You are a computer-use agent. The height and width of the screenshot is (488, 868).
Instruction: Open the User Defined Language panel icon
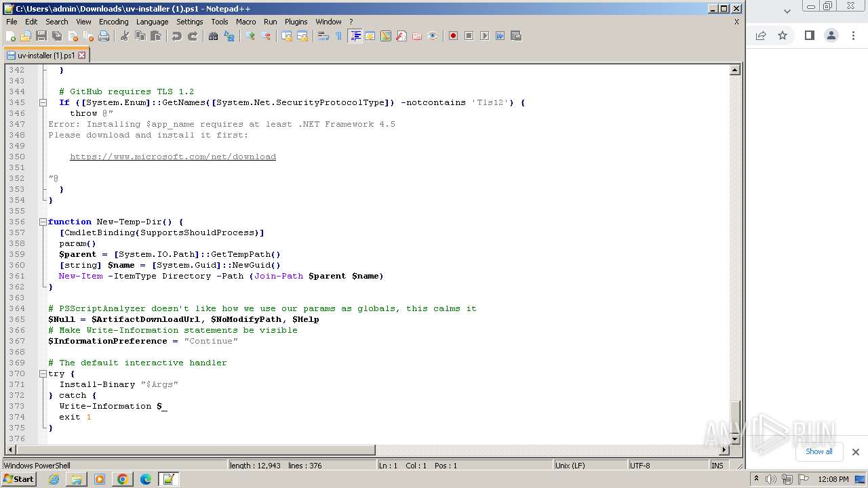pyautogui.click(x=370, y=36)
